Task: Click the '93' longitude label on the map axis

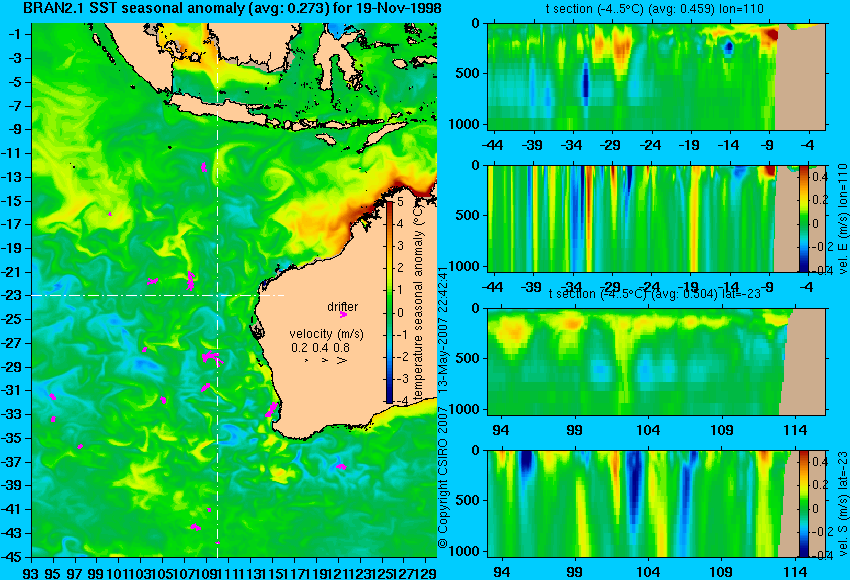Action: (x=31, y=573)
